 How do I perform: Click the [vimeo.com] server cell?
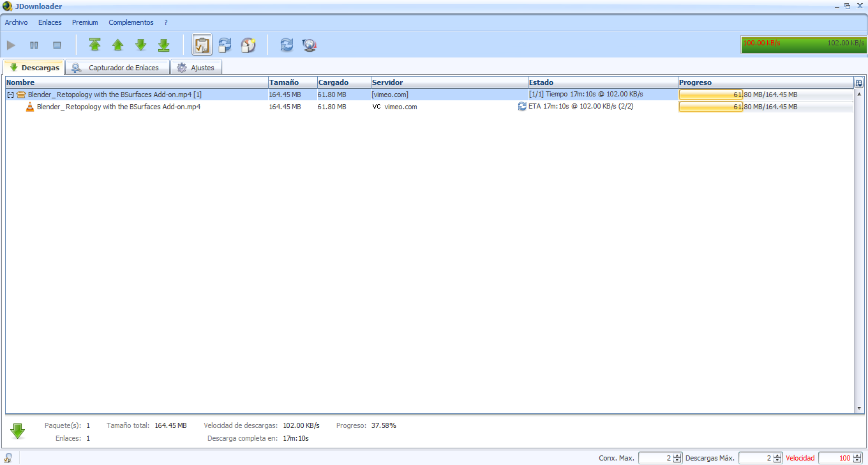click(x=390, y=95)
